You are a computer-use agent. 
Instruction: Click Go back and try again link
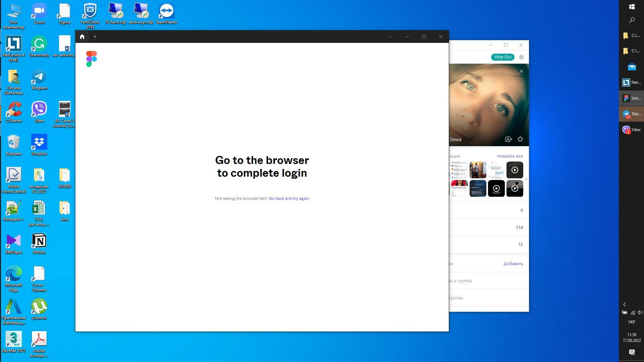289,198
